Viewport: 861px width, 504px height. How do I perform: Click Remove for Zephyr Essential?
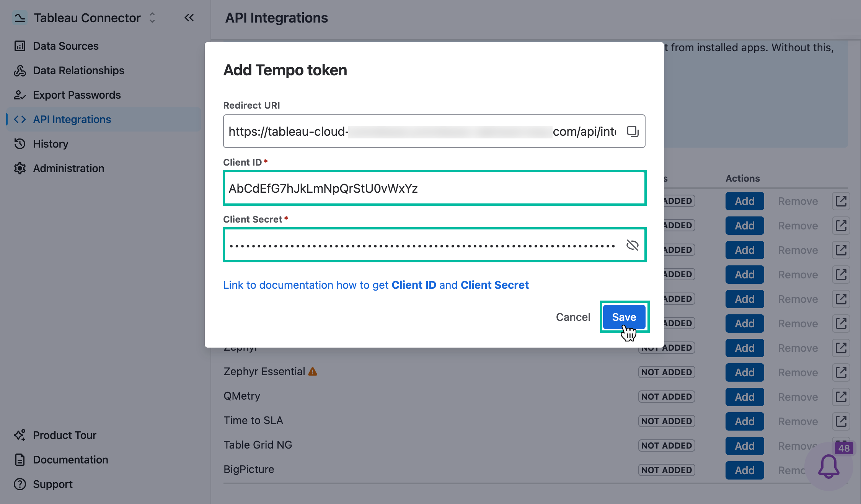798,372
